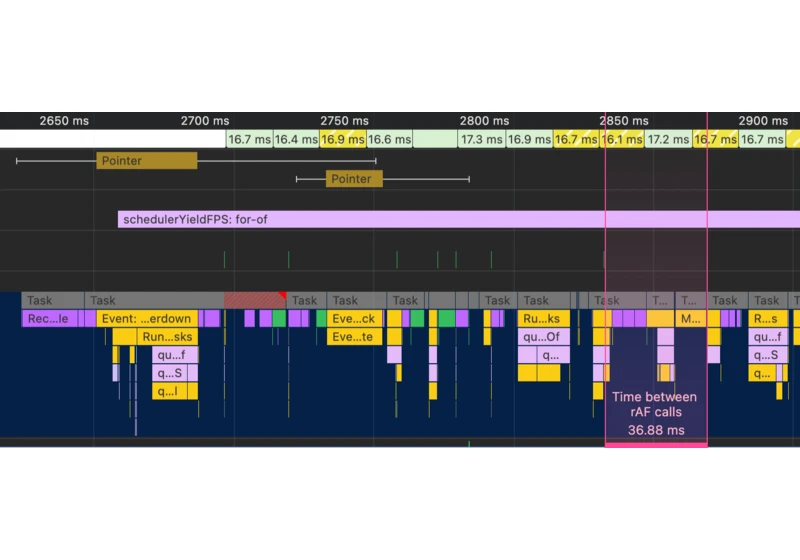Click the unlabeled green frame before 17.3 ms
800x560 pixels.
click(x=435, y=139)
